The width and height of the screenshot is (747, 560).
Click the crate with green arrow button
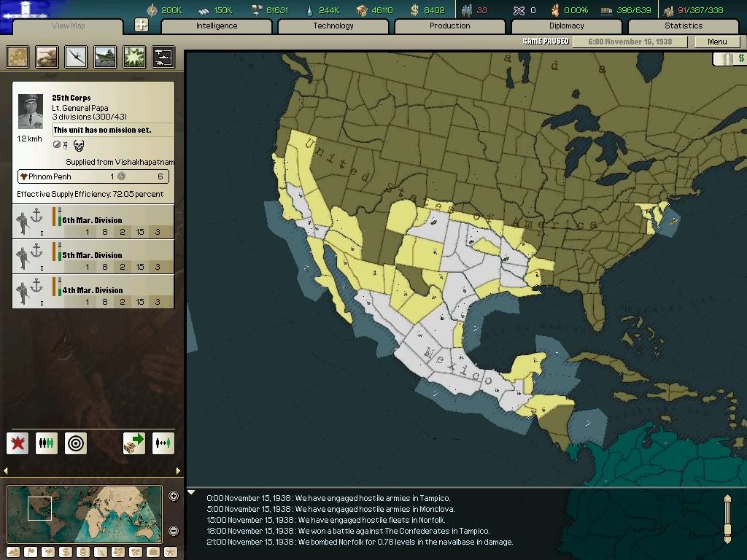tap(134, 443)
